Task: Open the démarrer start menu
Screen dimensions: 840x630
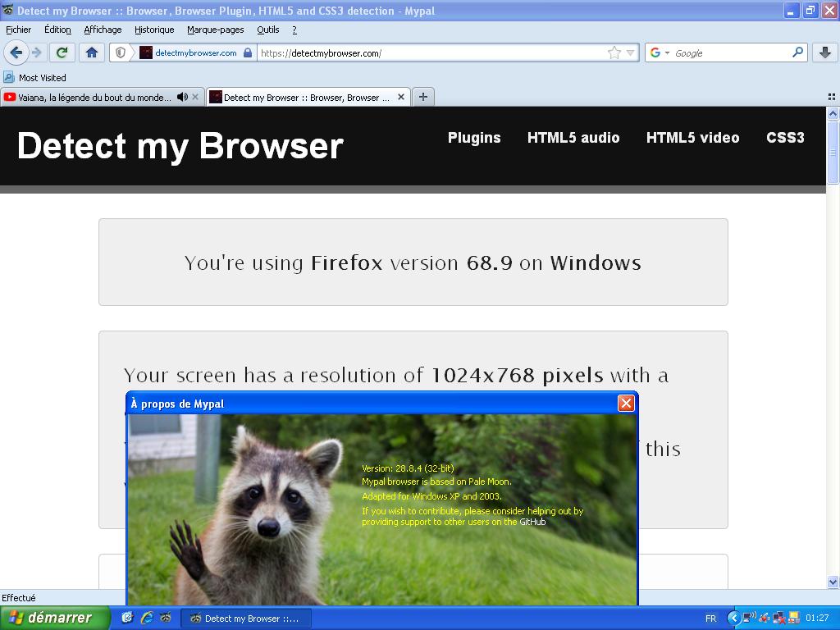Action: 55,618
